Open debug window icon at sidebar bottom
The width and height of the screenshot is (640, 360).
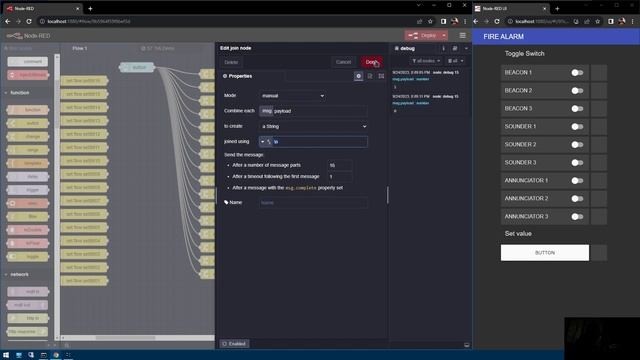click(x=467, y=345)
